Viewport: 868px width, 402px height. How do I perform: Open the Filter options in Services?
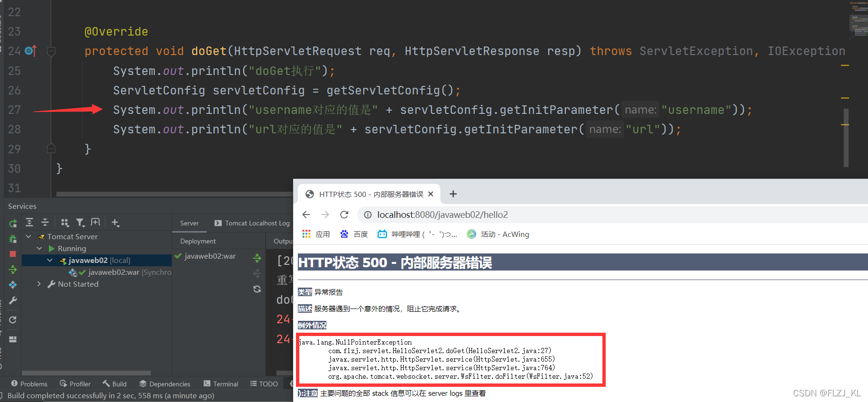click(81, 222)
